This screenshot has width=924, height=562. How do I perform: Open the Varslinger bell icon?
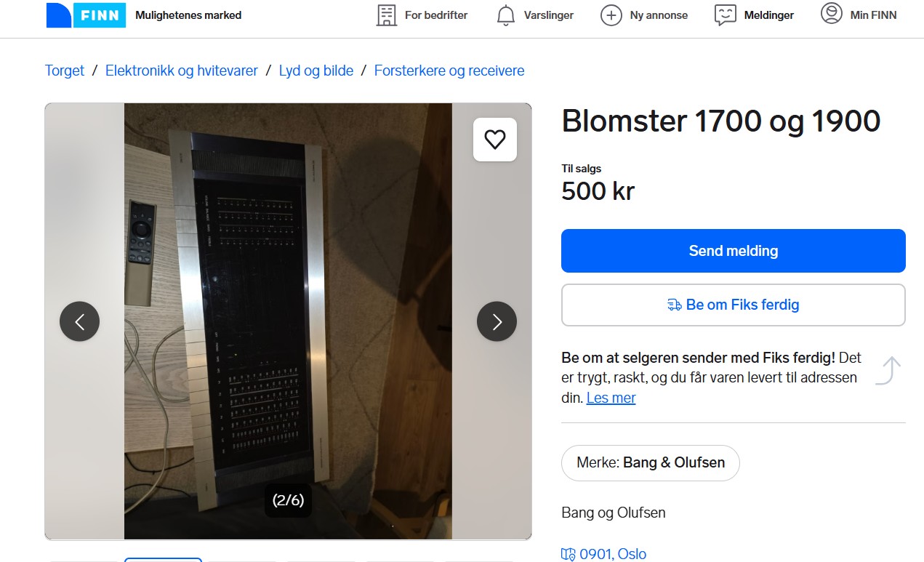pyautogui.click(x=506, y=15)
